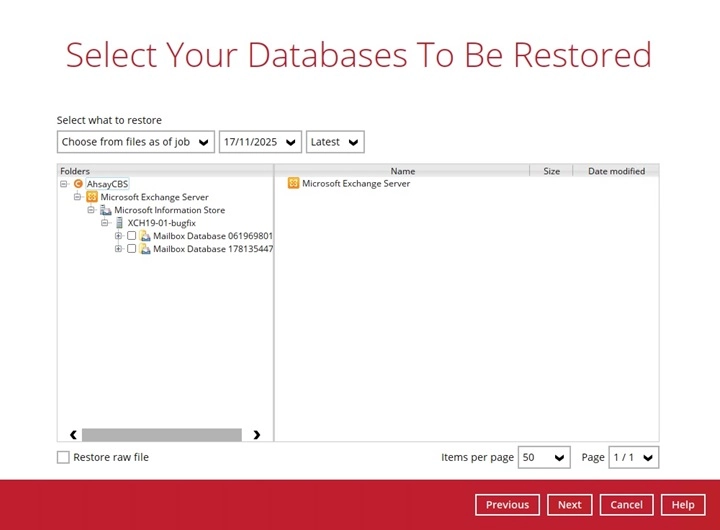This screenshot has height=530, width=720.
Task: Open the 'Choose from files as of job' dropdown
Action: (135, 142)
